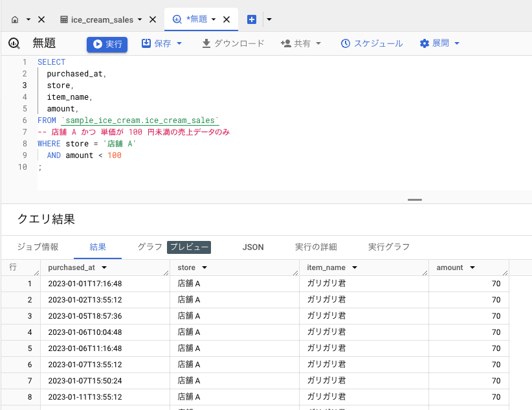Screen dimensions: 532x410
Task: Switch to ジョブ情報 tab
Action: pyautogui.click(x=38, y=247)
